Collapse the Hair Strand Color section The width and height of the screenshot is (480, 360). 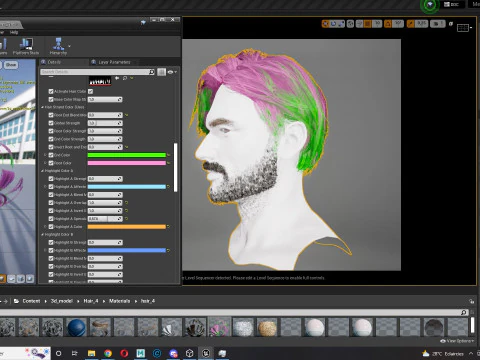(42, 107)
